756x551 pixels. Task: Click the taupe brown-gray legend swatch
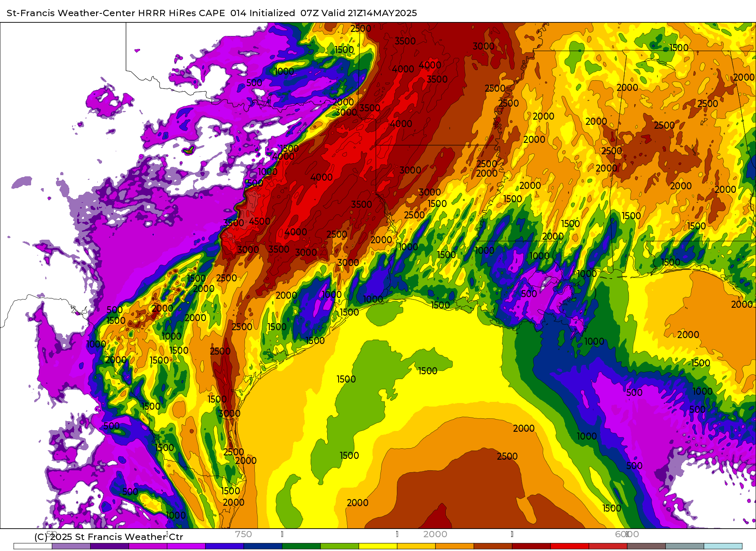pos(646,546)
